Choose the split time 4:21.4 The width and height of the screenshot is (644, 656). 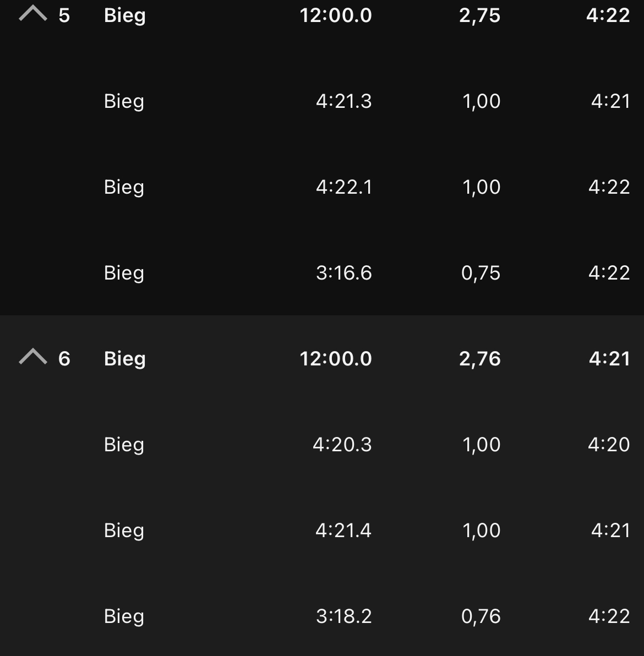tap(343, 531)
